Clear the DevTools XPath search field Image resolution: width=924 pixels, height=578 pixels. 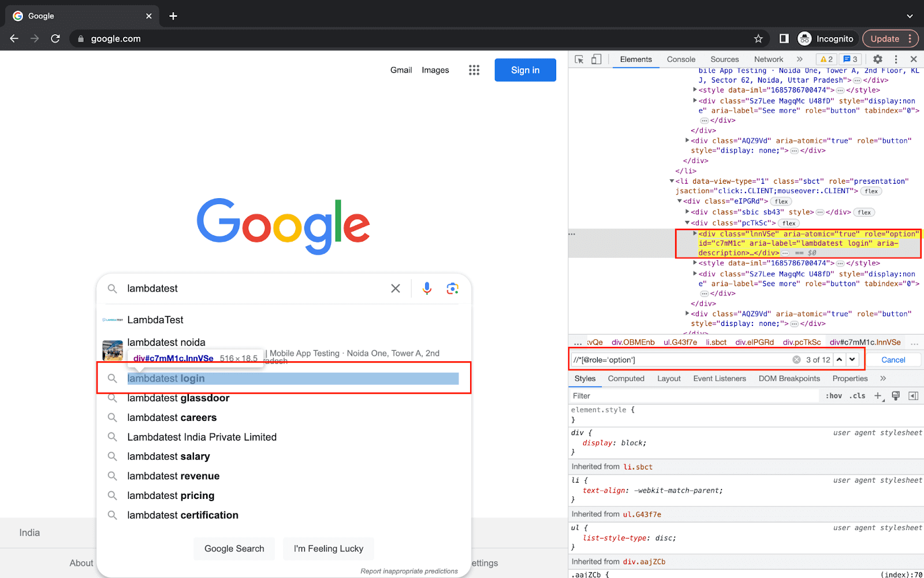point(796,360)
